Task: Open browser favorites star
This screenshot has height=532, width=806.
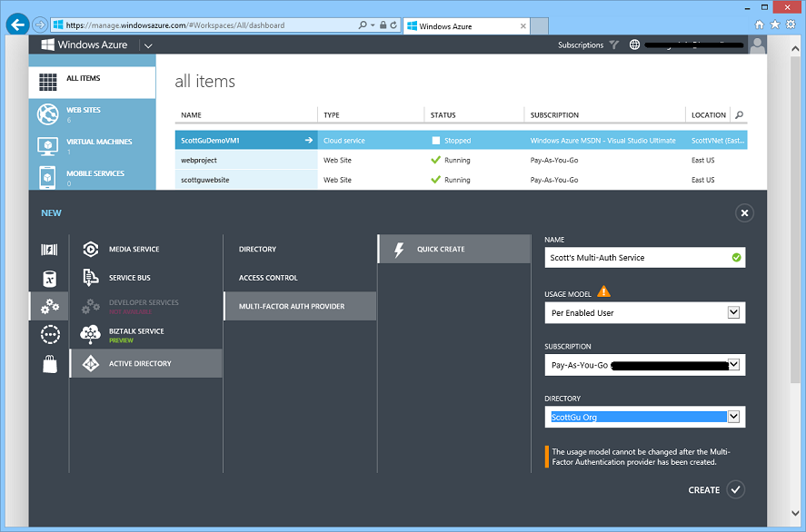Action: pos(775,25)
